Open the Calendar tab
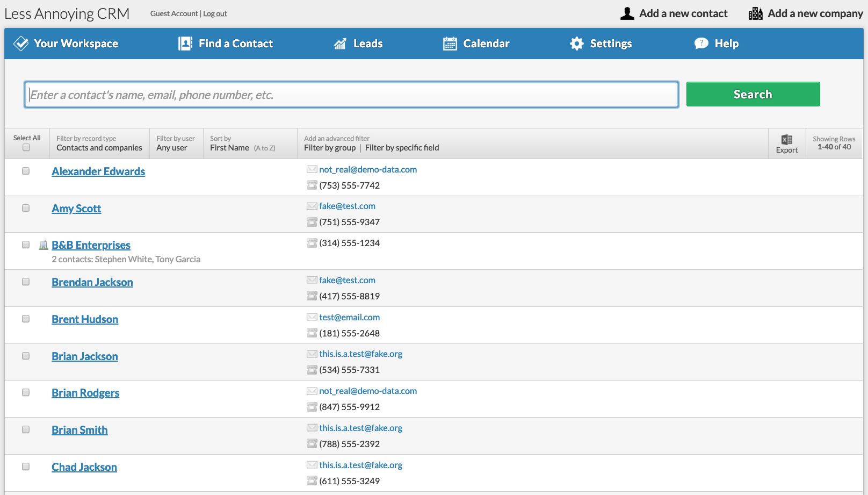This screenshot has height=495, width=868. (x=476, y=44)
